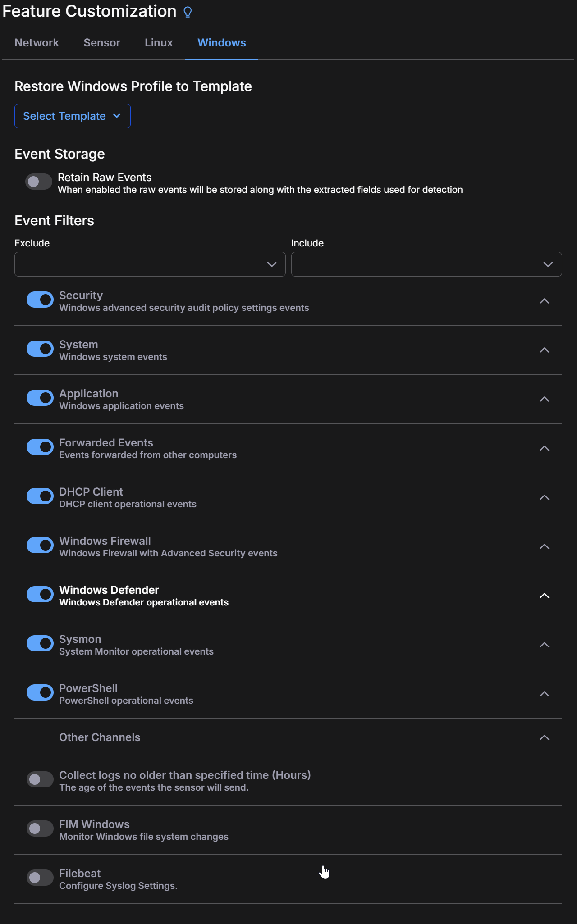Disable the Windows Firewall toggle

coord(40,546)
